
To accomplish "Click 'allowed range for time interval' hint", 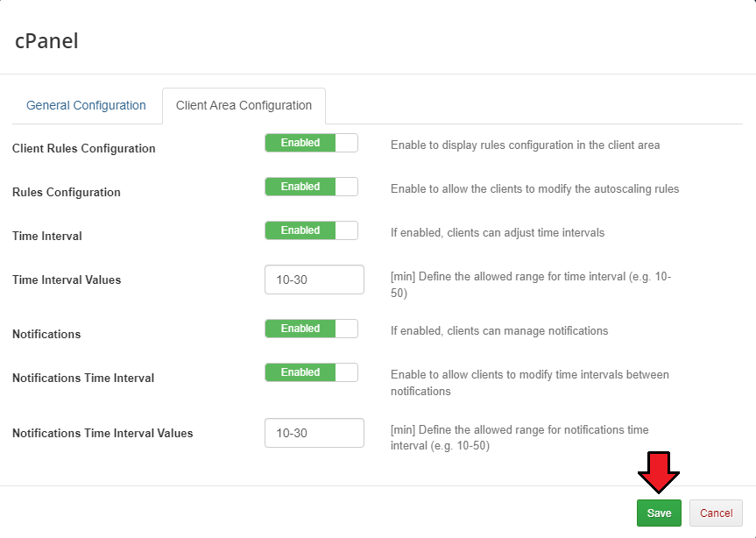I will (x=531, y=285).
